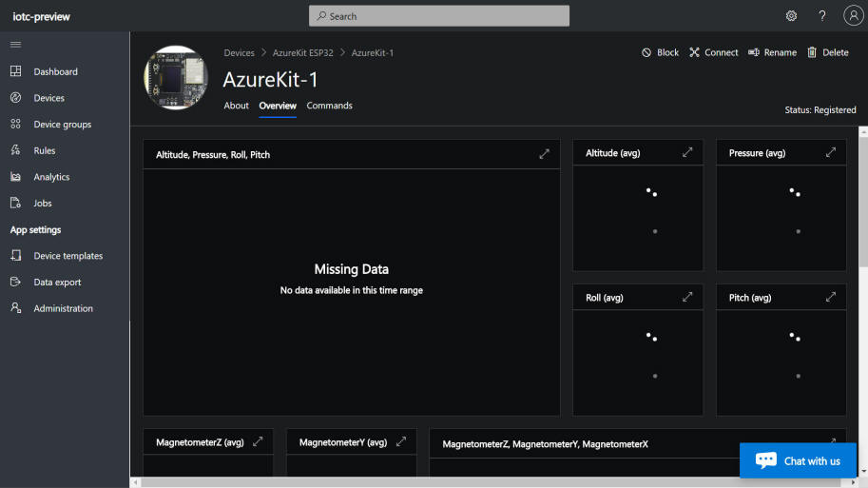Click the Connect button label

722,52
